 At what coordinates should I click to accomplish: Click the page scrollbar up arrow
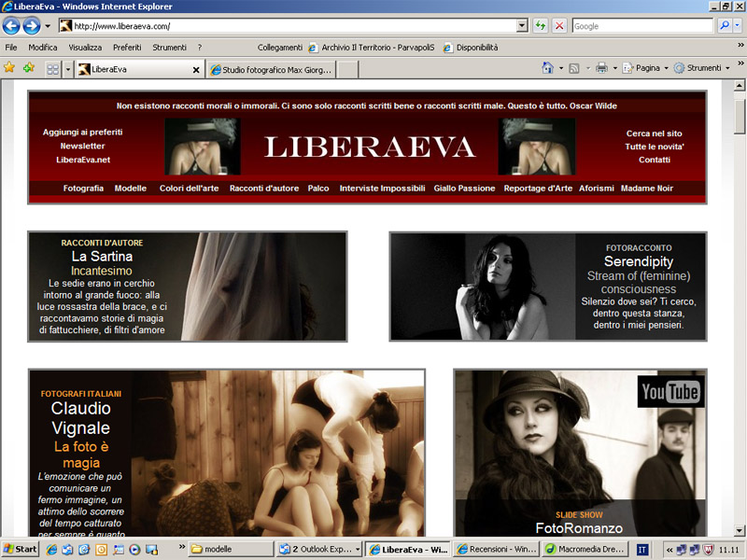739,86
